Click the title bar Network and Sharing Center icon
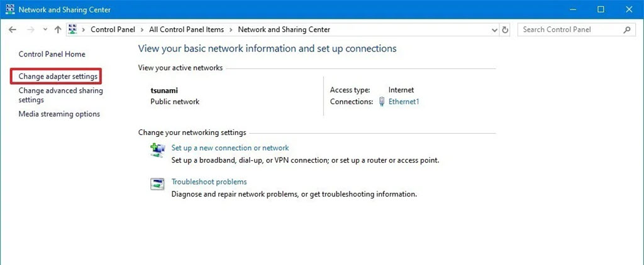The image size is (644, 265). pyautogui.click(x=10, y=9)
